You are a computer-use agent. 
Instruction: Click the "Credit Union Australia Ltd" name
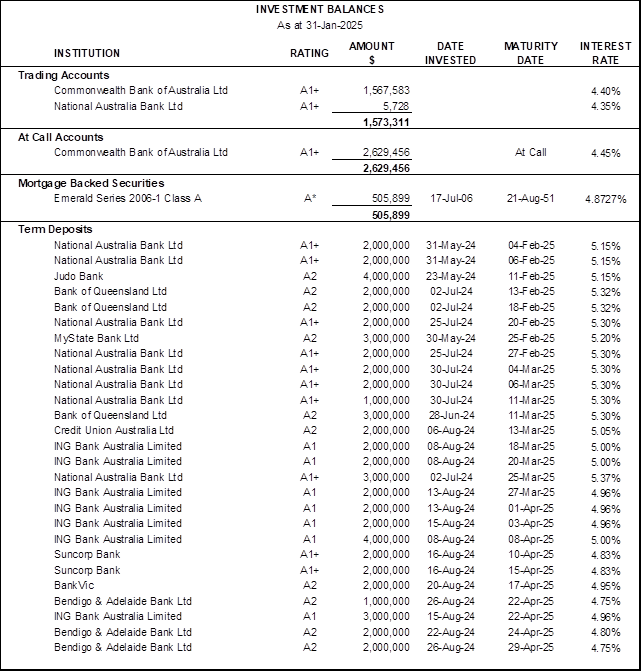click(x=114, y=430)
